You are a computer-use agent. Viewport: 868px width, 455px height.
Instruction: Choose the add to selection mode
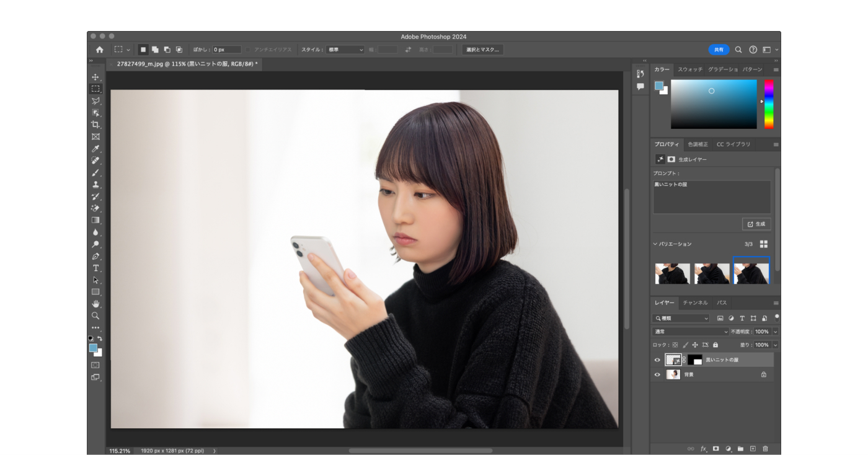click(155, 50)
